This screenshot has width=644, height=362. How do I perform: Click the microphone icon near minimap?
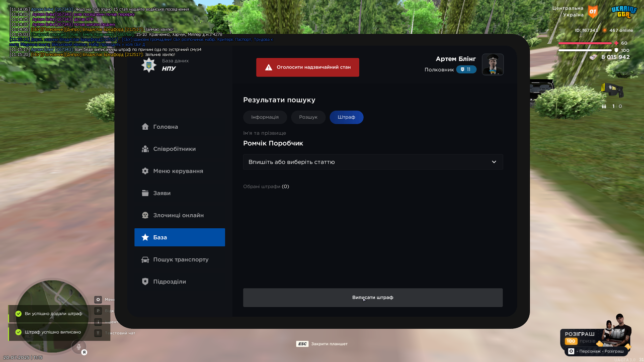(x=78, y=347)
